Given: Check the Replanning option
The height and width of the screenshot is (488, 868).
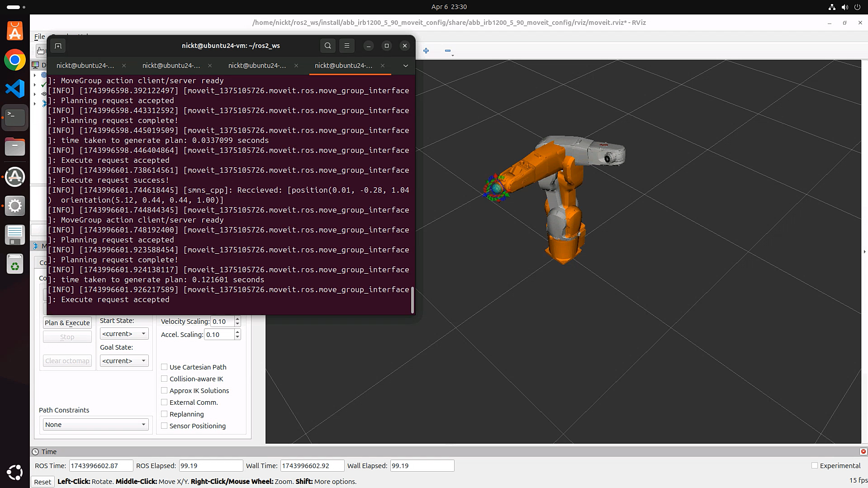Looking at the screenshot, I should coord(164,414).
